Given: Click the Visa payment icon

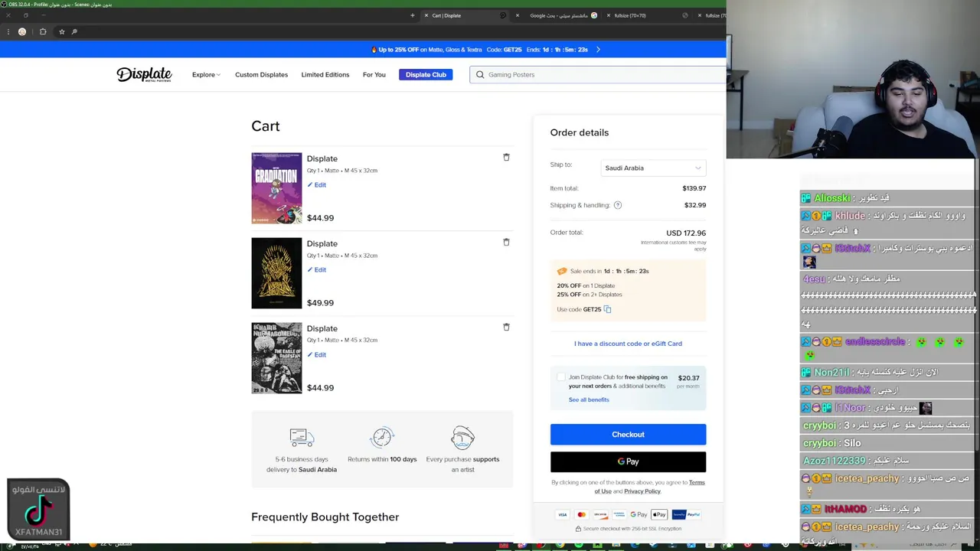Looking at the screenshot, I should tap(562, 515).
